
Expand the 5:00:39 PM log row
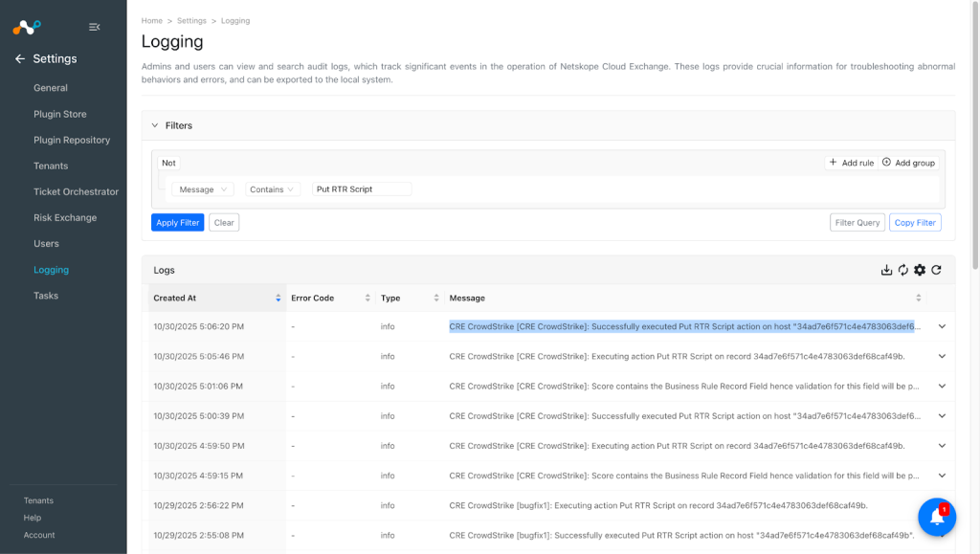[x=942, y=416]
